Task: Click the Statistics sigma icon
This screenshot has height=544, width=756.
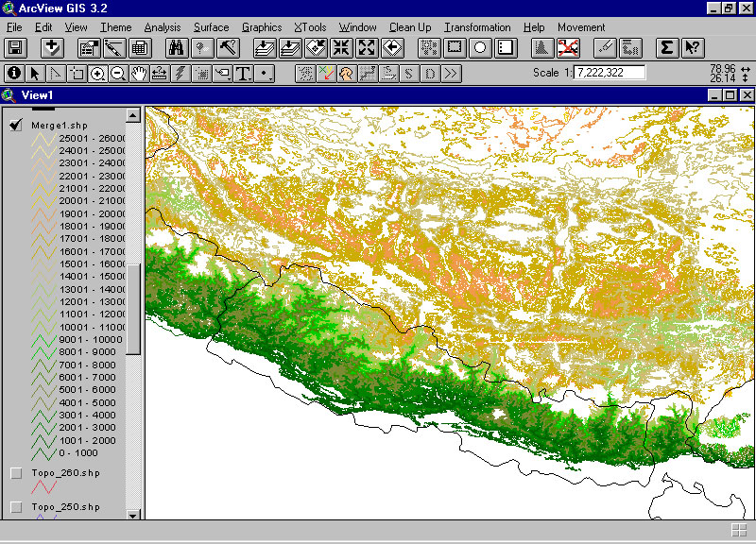Action: [x=666, y=47]
